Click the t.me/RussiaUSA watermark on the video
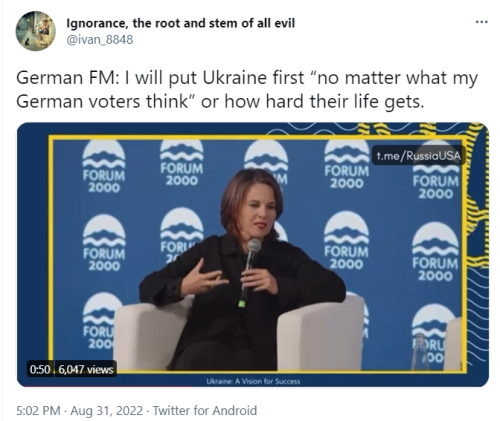500x421 pixels. point(418,155)
